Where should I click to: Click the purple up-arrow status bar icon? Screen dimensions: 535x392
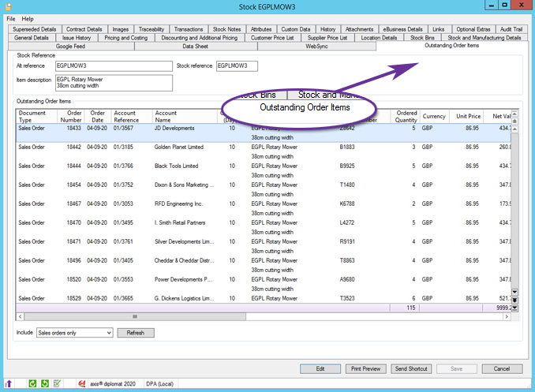(x=9, y=384)
